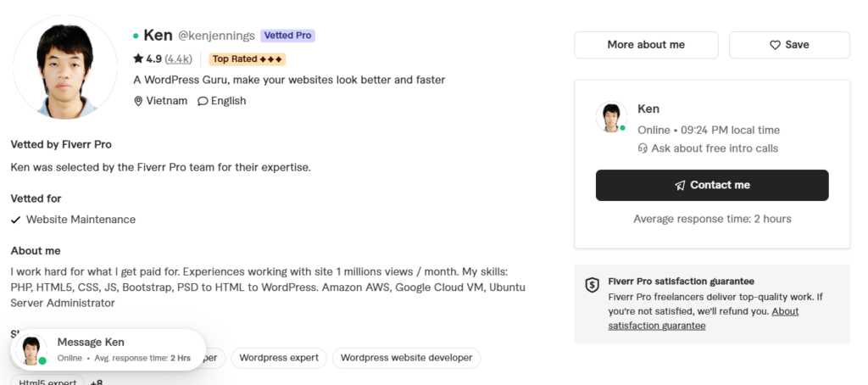Click the Vetted by Fiverr Pro heading
The image size is (868, 385).
[61, 145]
